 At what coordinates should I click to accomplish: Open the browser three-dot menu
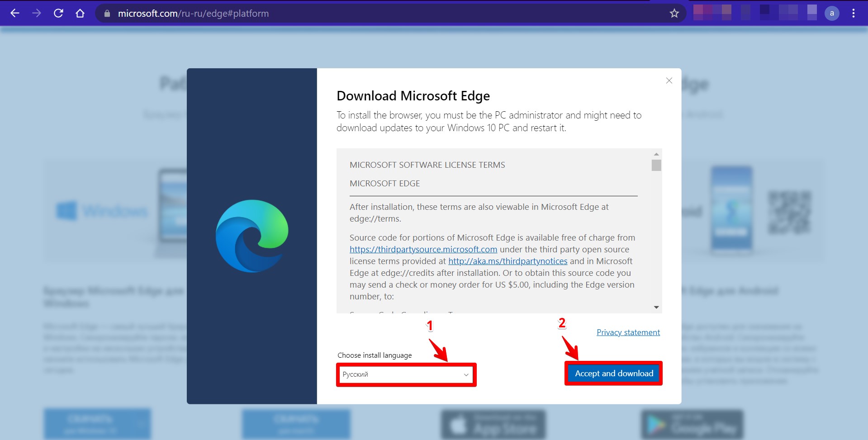(854, 14)
